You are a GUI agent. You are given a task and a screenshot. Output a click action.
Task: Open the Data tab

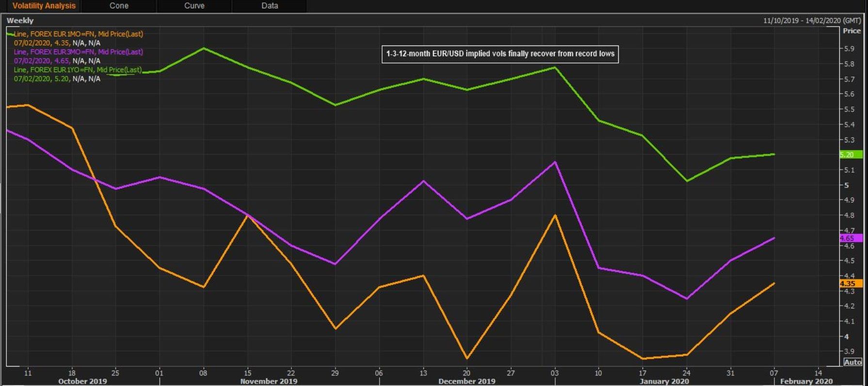tap(270, 6)
